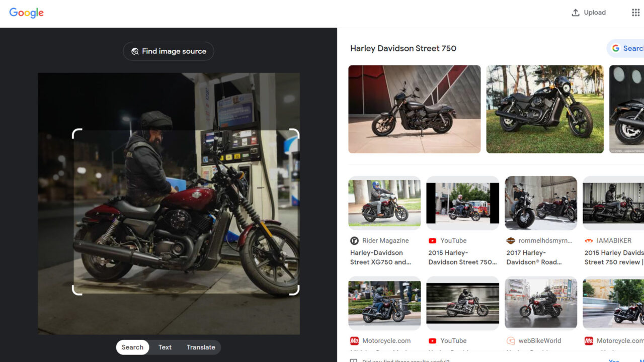Click the webBikeWorld helmet icon
The height and width of the screenshot is (362, 644).
[x=511, y=340]
